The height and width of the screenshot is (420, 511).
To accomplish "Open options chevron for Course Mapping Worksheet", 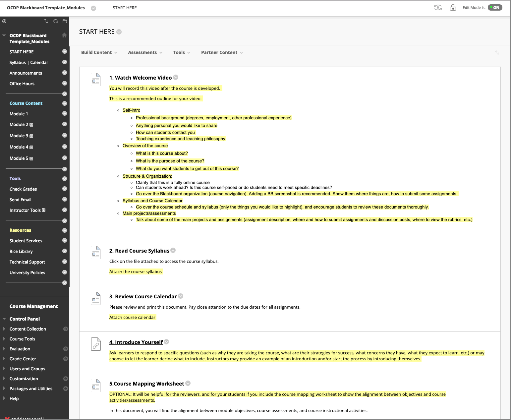I will click(x=188, y=383).
